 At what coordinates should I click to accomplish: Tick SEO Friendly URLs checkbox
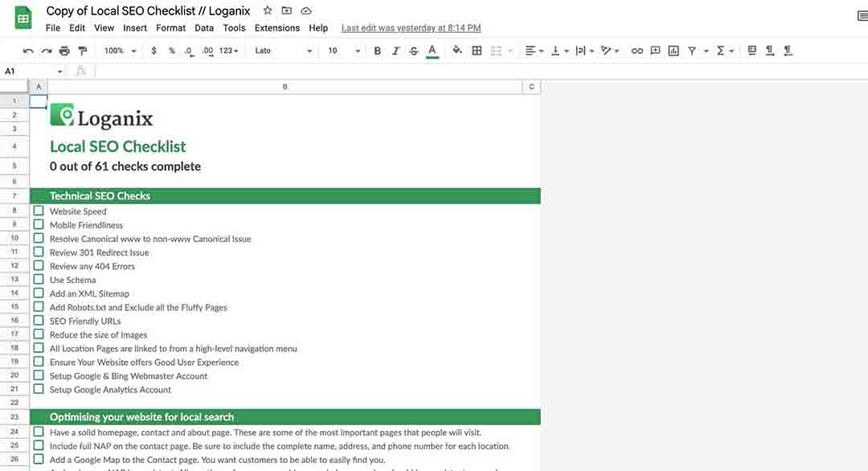(x=39, y=321)
